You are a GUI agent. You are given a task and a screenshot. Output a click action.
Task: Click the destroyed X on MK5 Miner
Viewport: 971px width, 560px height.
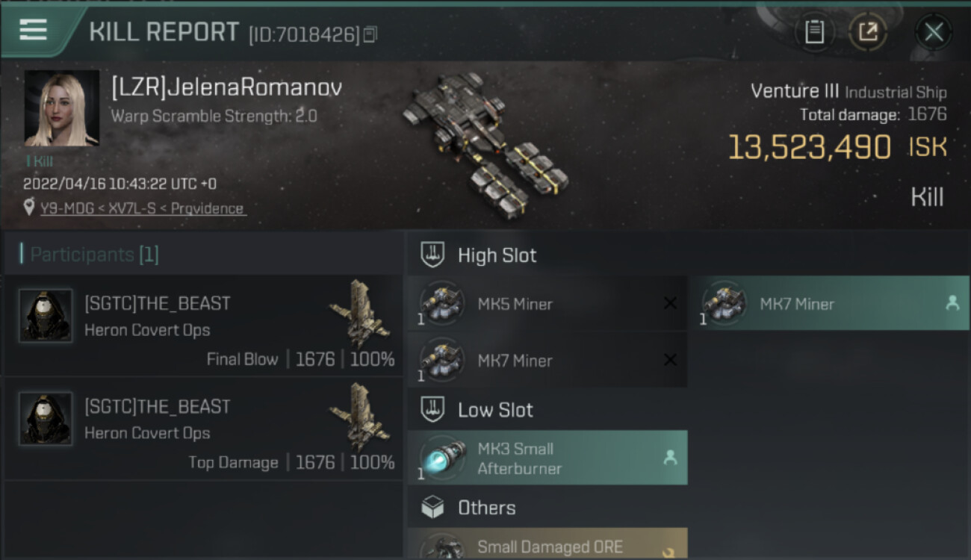(670, 303)
